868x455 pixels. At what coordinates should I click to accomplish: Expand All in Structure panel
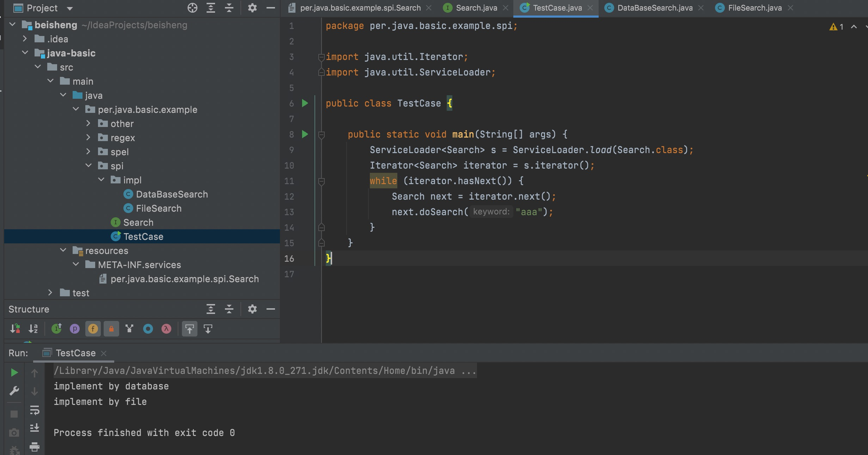211,309
